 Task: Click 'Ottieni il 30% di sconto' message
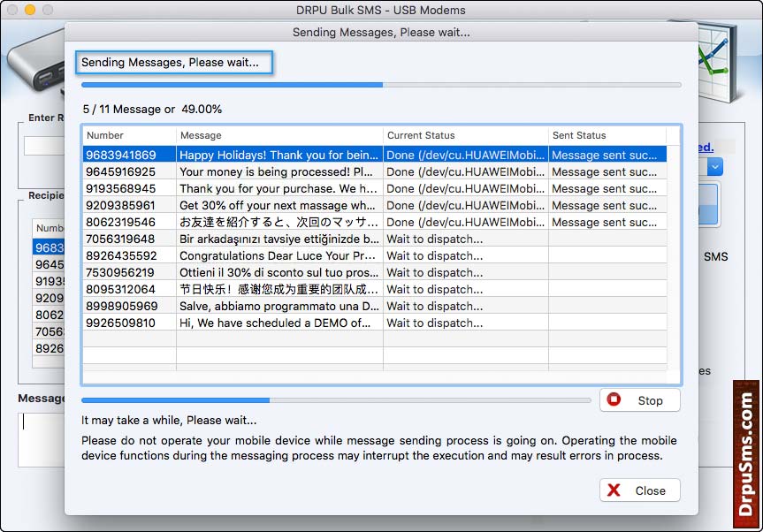(278, 272)
